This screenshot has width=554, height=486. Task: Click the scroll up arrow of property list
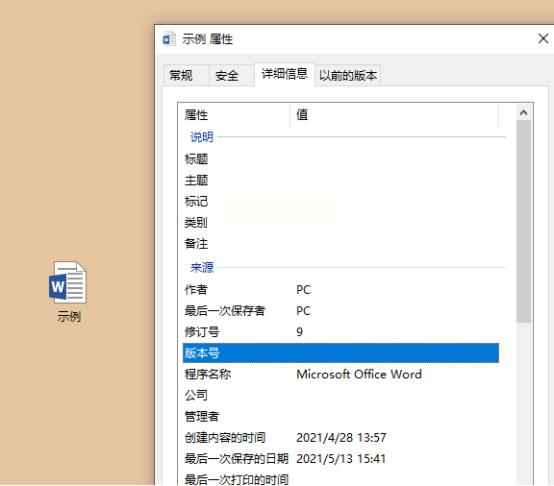point(524,113)
